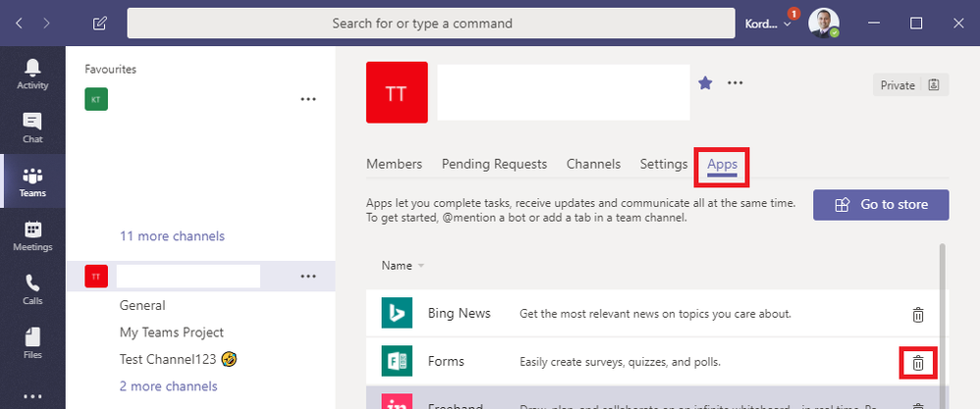980x409 pixels.
Task: Open Meetings calendar in sidebar
Action: 32,236
